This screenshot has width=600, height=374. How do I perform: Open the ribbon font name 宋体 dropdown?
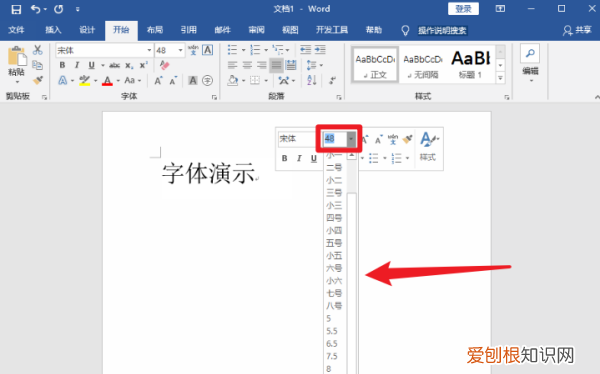[149, 50]
